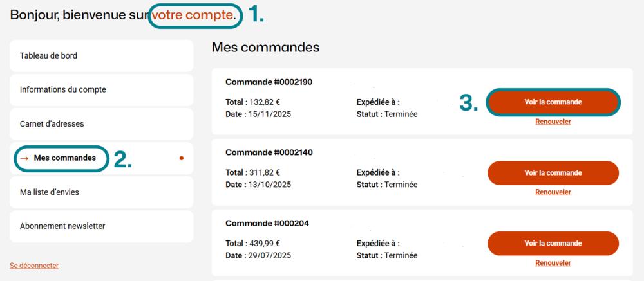Go to Informations du compte
The width and height of the screenshot is (644, 281).
[x=63, y=90]
